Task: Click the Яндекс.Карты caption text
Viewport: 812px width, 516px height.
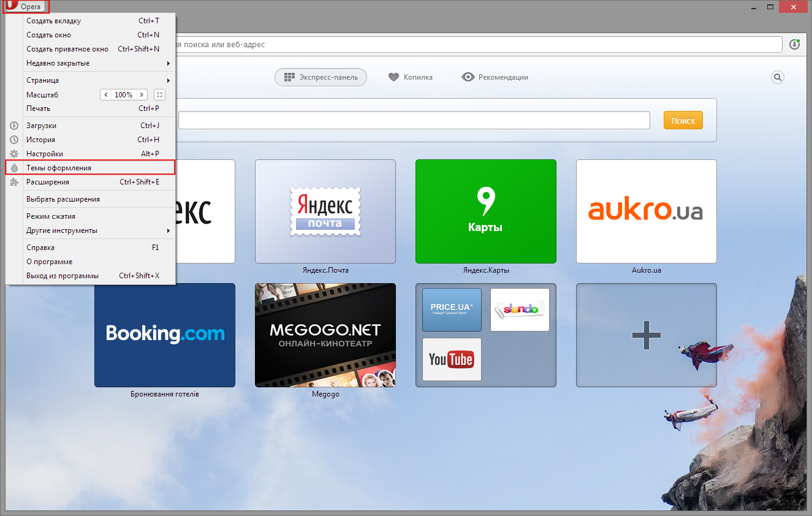Action: 486,270
